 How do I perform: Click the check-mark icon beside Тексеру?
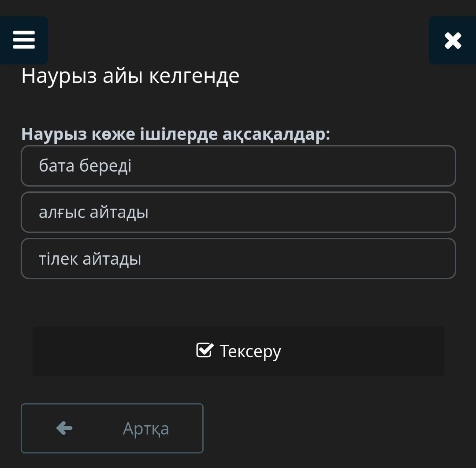tap(205, 351)
